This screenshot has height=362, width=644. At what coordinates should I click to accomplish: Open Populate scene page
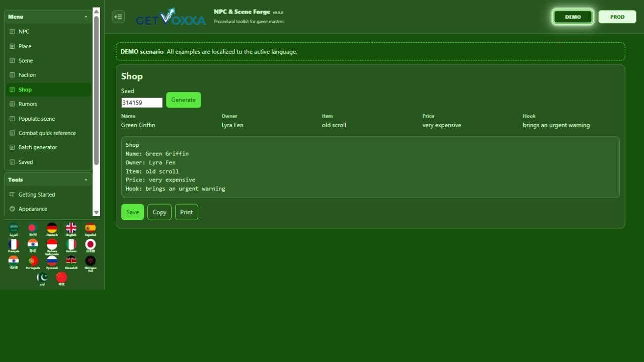click(x=48, y=119)
